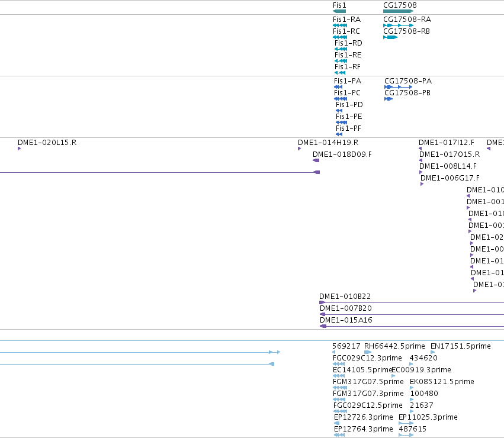Open BAC end DME1-006G17.F
Viewport: 504px width, 438px height.
coord(450,178)
